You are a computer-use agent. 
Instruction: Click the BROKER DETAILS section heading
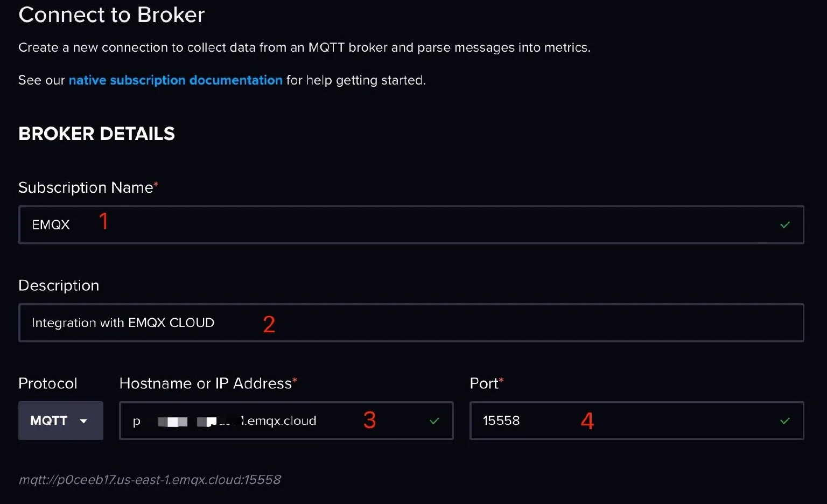coord(96,134)
